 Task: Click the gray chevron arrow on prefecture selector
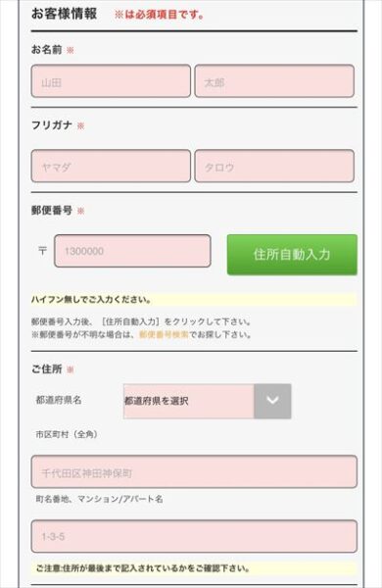coord(272,401)
